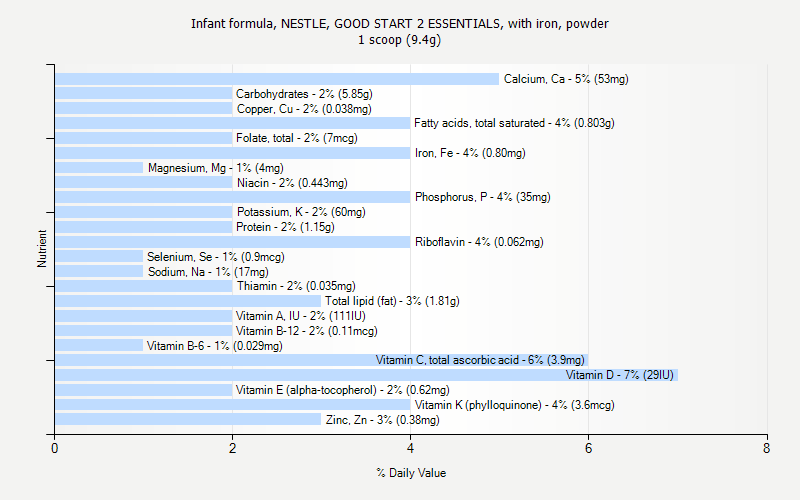
Task: Click the 'Nutrient' vertical axis title
Action: tap(42, 248)
